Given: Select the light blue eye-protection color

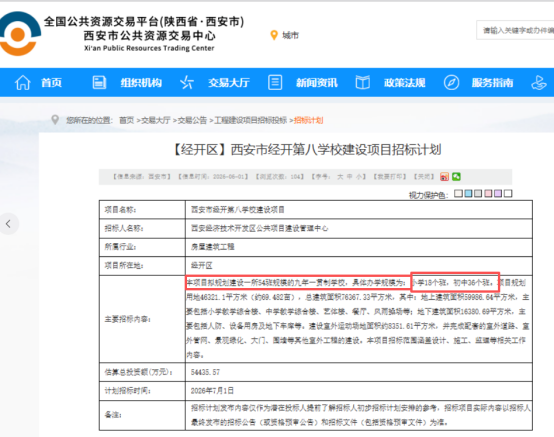Looking at the screenshot, I should tap(468, 194).
